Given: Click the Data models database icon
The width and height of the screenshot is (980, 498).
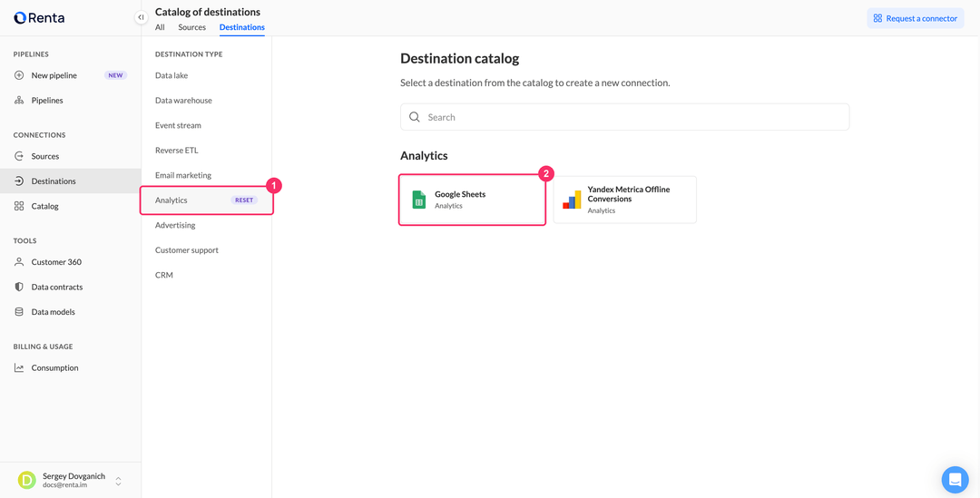Looking at the screenshot, I should tap(19, 312).
